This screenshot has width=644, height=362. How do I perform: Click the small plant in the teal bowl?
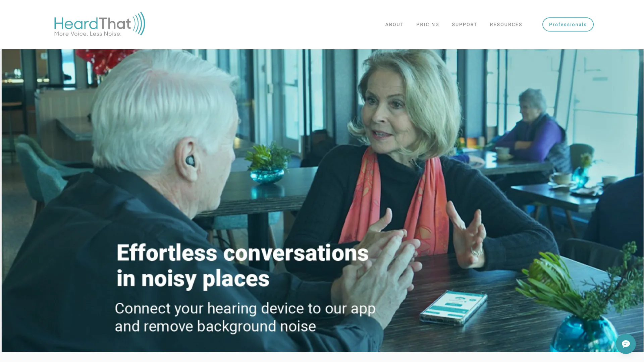268,164
